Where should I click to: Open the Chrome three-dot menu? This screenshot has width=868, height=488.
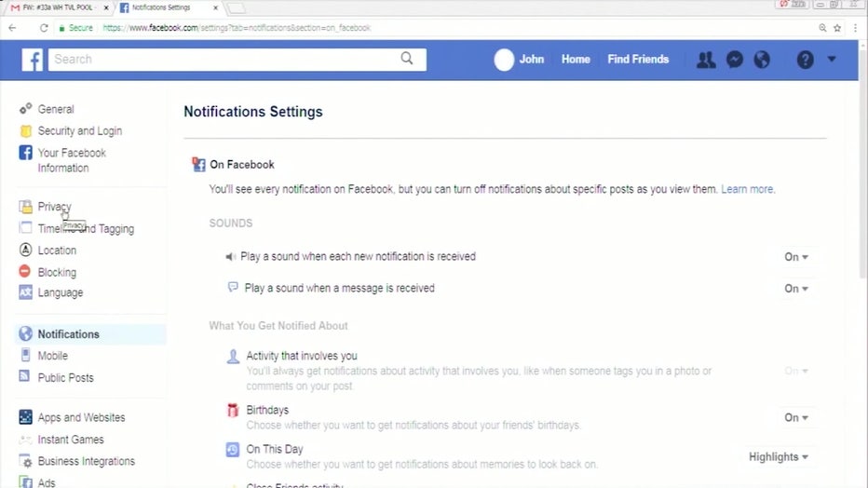855,28
